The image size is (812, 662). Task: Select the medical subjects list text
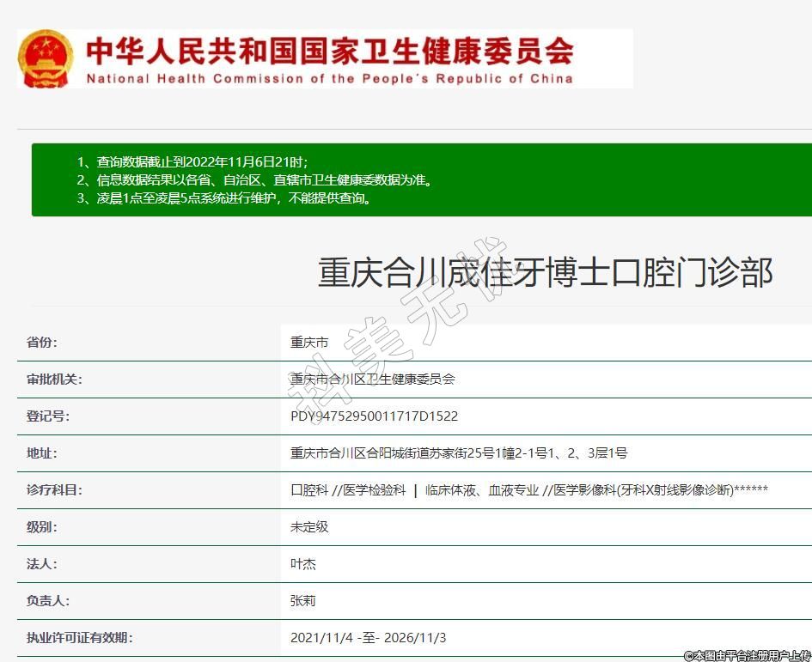[x=528, y=489]
